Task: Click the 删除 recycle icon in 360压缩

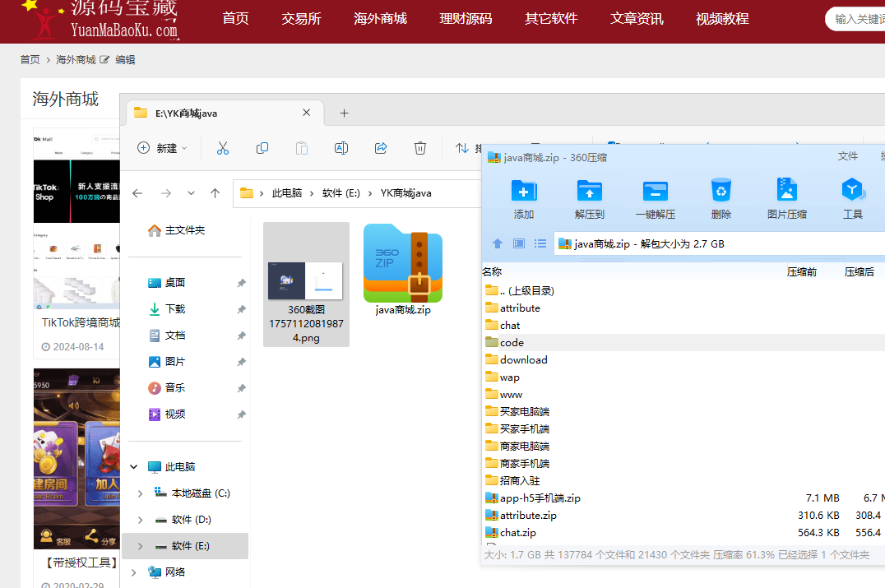Action: point(721,192)
